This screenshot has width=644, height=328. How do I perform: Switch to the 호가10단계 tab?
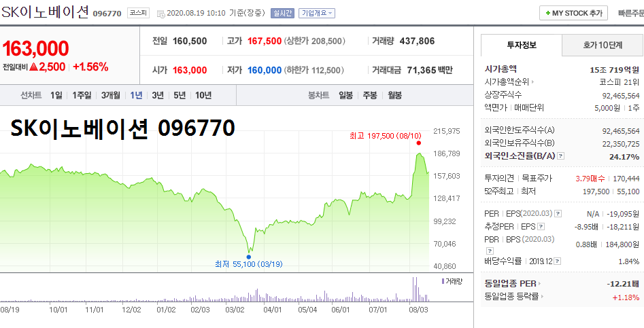pyautogui.click(x=603, y=45)
